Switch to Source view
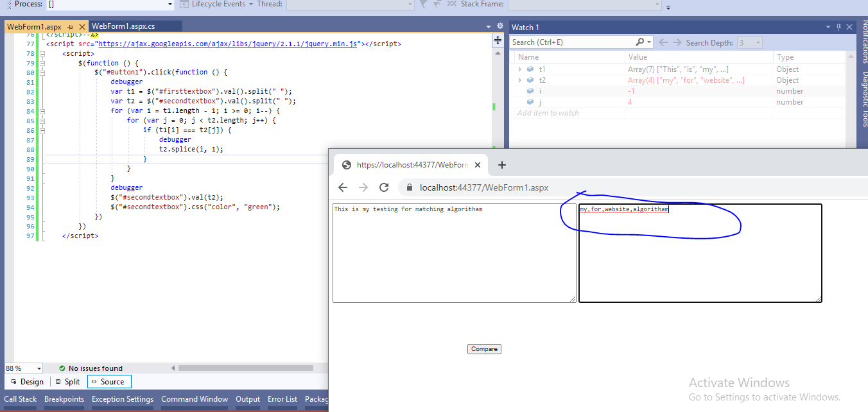The height and width of the screenshot is (412, 868). (108, 382)
